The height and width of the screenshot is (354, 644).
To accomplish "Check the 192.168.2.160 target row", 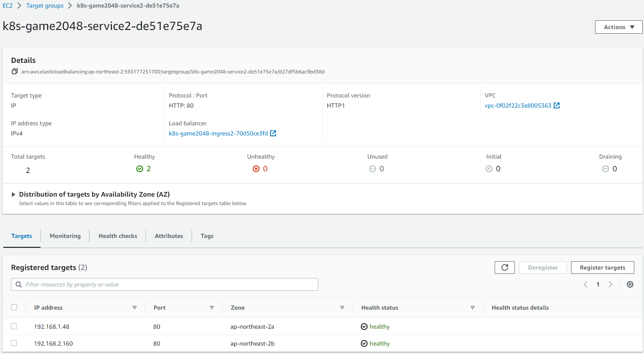I will click(14, 343).
